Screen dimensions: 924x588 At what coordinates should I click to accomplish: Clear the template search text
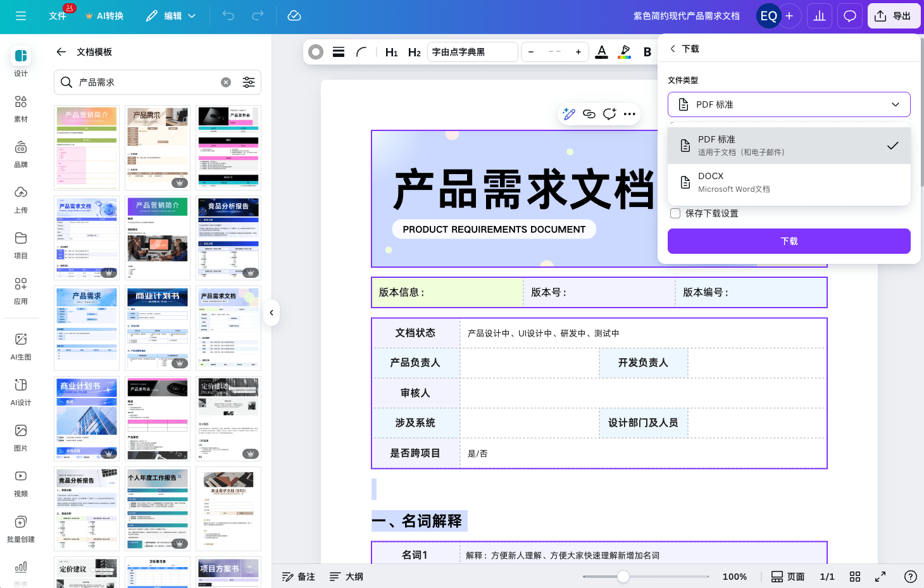click(226, 82)
